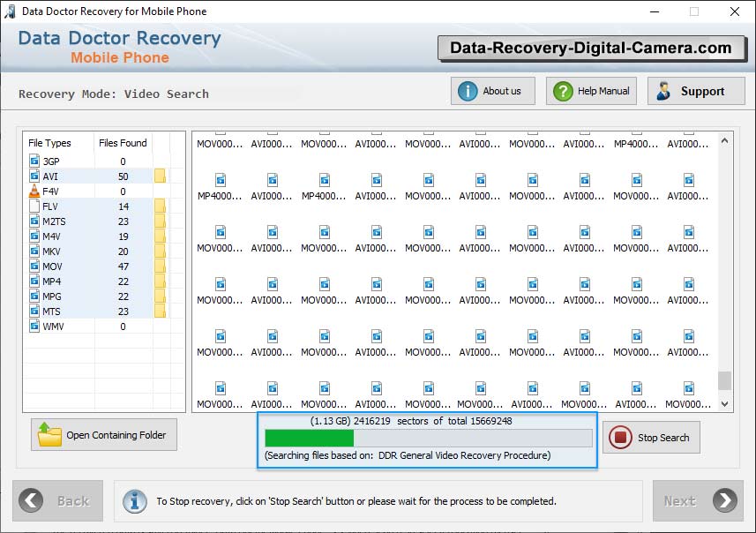Click the AVI count value 50

pos(123,176)
